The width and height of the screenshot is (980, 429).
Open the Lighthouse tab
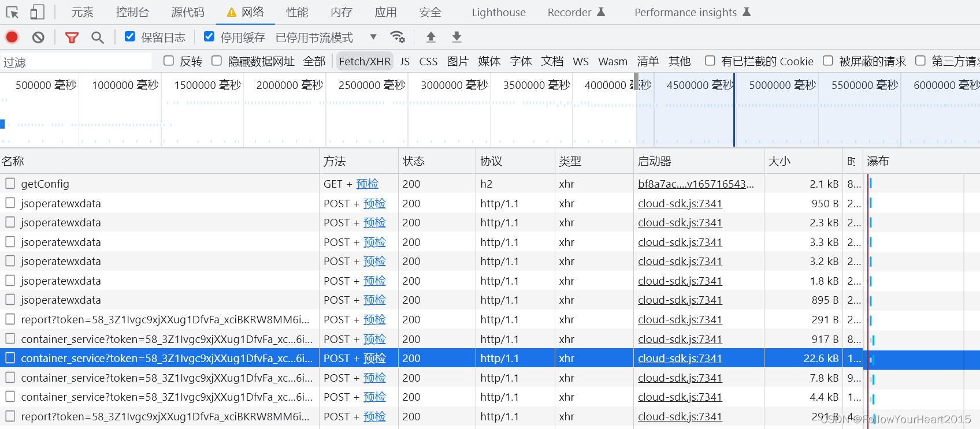(x=499, y=12)
